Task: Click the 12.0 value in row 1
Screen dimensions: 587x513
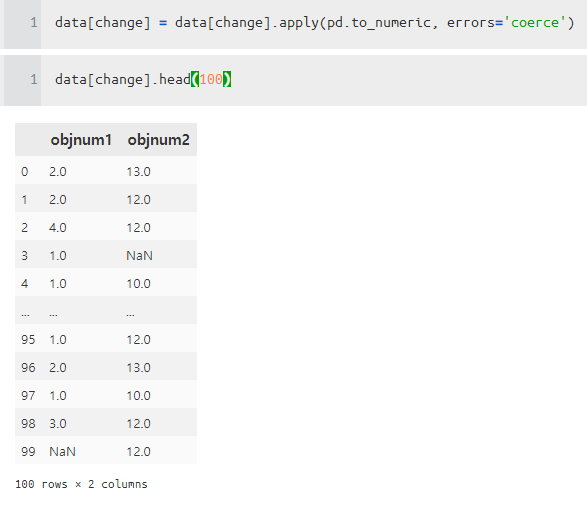Action: pos(138,200)
